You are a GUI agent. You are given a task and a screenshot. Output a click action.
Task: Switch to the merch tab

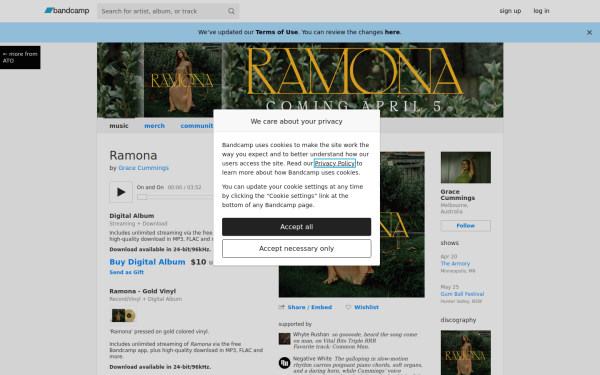tap(154, 126)
